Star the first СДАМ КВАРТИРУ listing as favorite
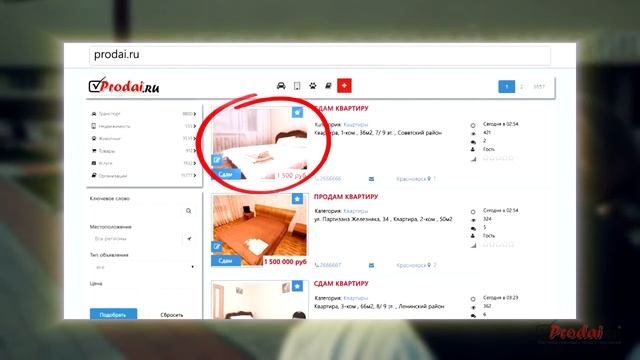The height and width of the screenshot is (360, 640). [297, 112]
